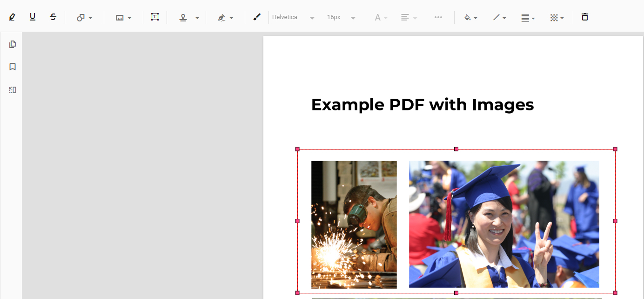Open the third left sidebar panel icon
Screen dimensions: 644x299
tap(13, 90)
